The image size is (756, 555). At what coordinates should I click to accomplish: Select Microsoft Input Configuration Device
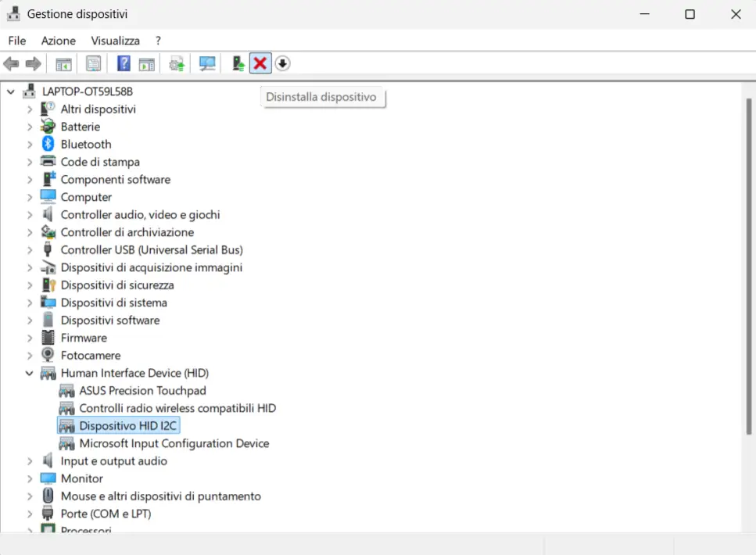click(x=174, y=443)
